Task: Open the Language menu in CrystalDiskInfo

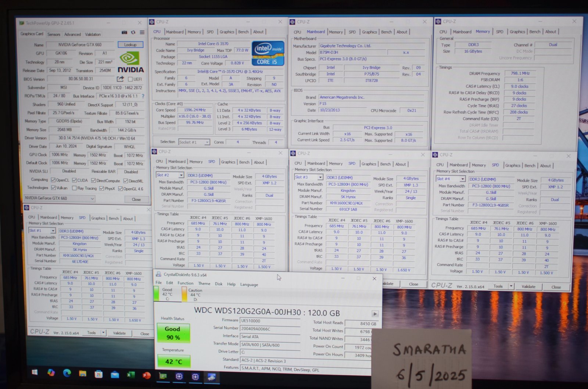Action: click(x=249, y=284)
